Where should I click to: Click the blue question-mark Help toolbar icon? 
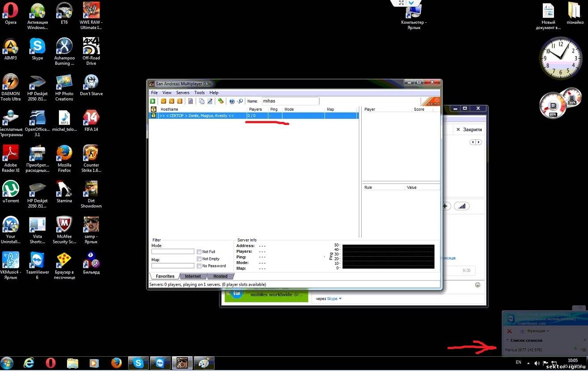click(232, 101)
